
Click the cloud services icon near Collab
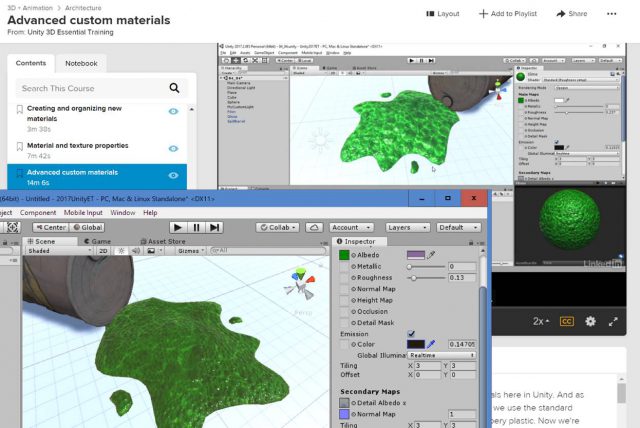coord(314,227)
